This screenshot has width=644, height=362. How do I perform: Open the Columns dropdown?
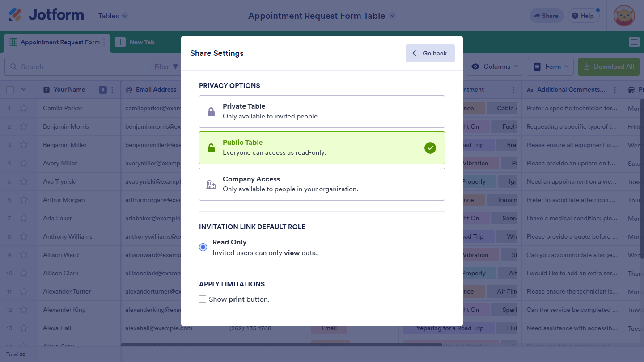(x=496, y=67)
